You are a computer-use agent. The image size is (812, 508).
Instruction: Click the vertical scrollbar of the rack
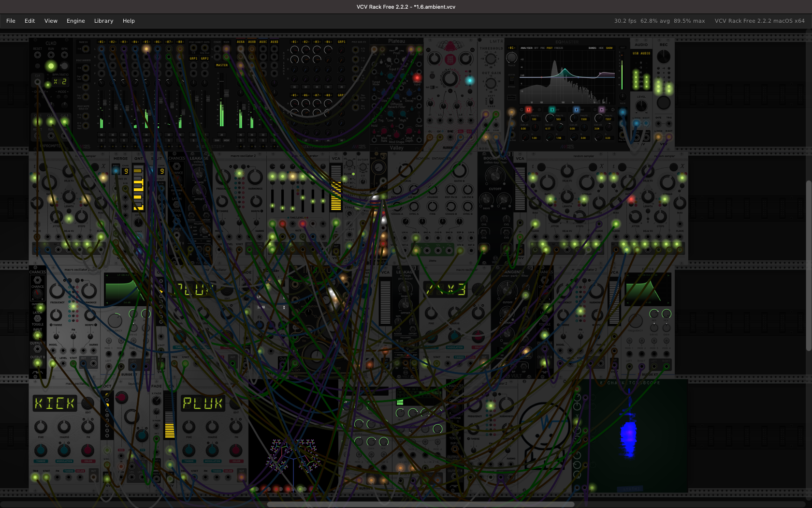click(809, 266)
